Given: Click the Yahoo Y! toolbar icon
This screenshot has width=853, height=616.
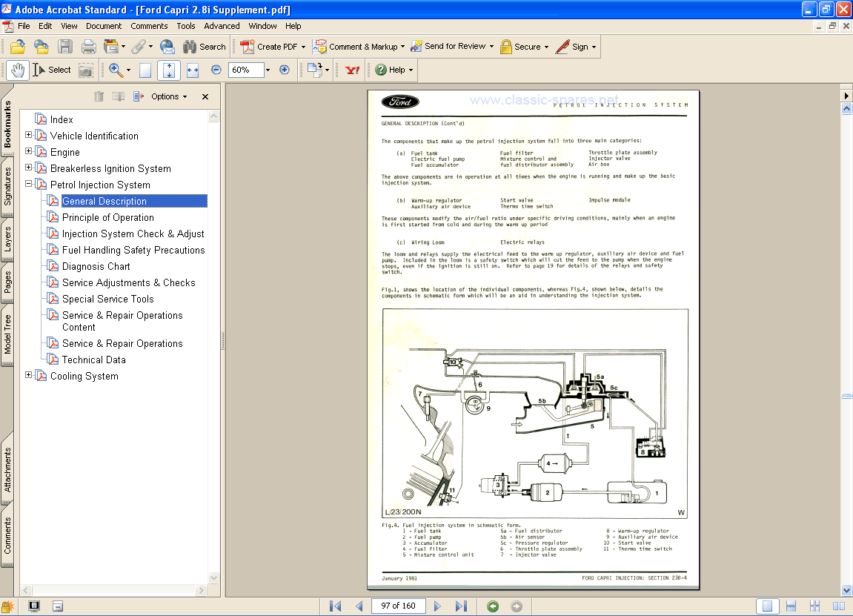Looking at the screenshot, I should point(353,70).
